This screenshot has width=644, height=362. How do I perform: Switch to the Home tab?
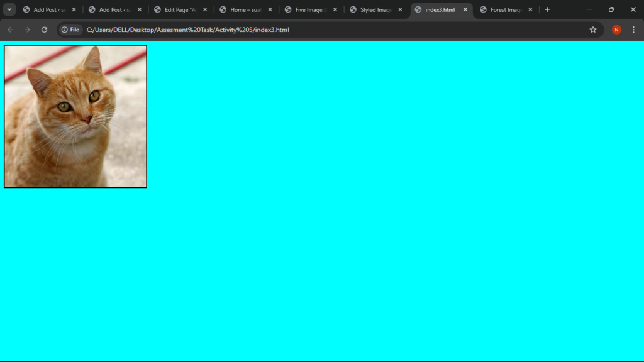[245, 9]
